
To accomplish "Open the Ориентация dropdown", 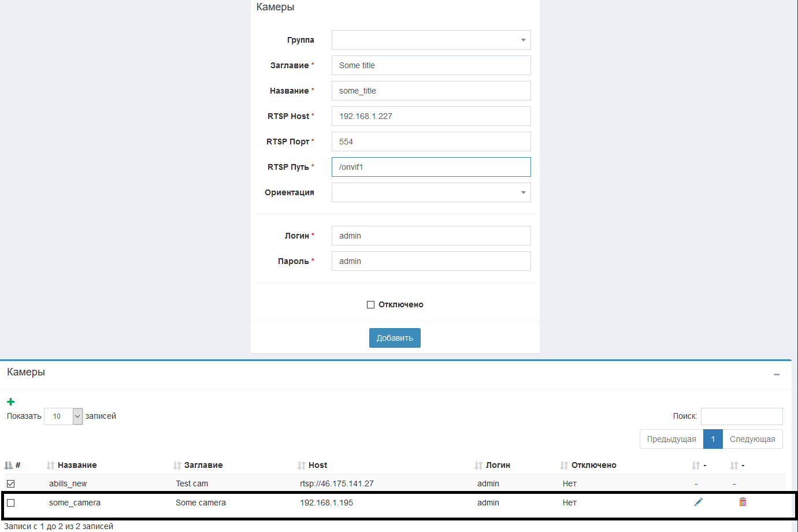I will click(x=431, y=192).
